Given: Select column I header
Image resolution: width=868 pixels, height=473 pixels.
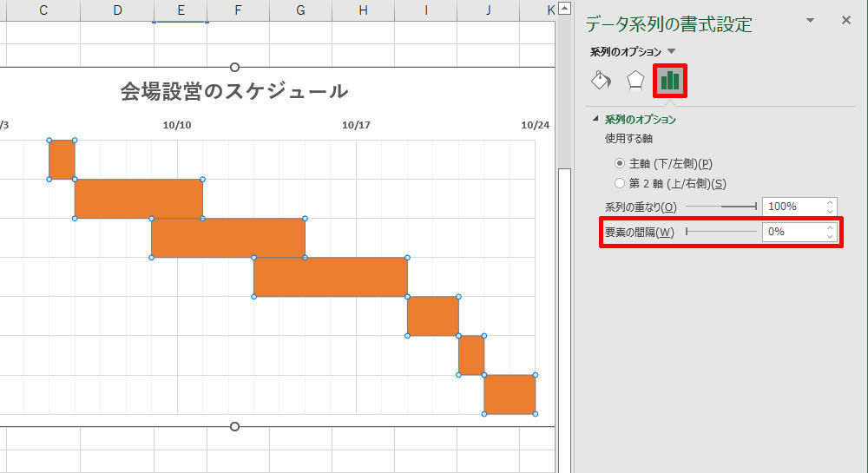Looking at the screenshot, I should pyautogui.click(x=425, y=10).
